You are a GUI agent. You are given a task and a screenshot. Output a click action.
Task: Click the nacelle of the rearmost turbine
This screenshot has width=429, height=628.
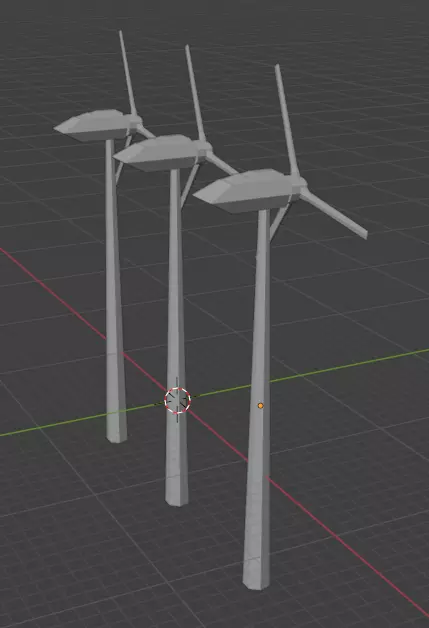(x=96, y=125)
